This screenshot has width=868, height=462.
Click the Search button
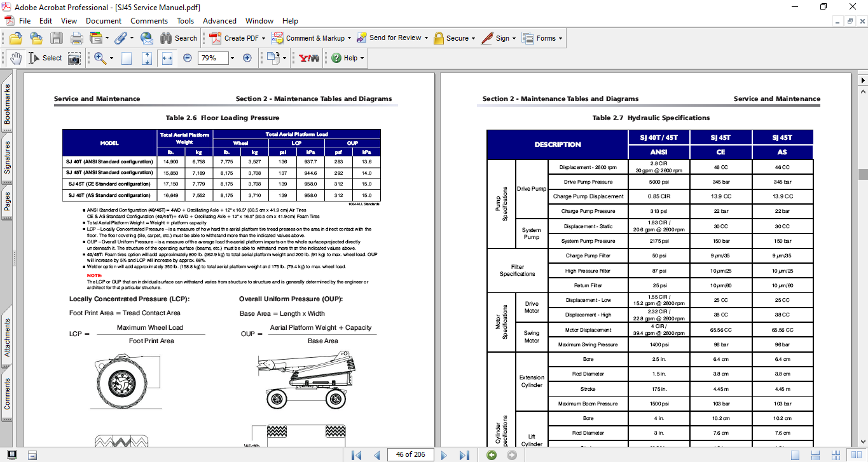179,38
